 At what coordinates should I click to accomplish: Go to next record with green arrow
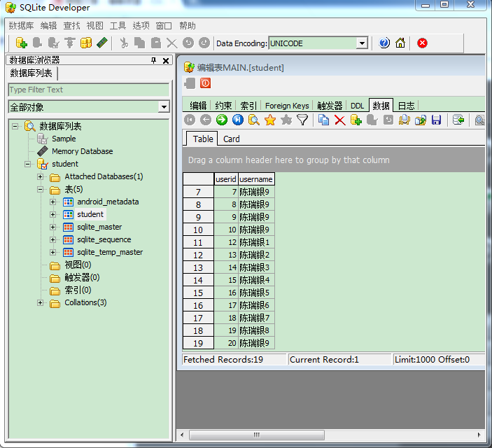(222, 120)
